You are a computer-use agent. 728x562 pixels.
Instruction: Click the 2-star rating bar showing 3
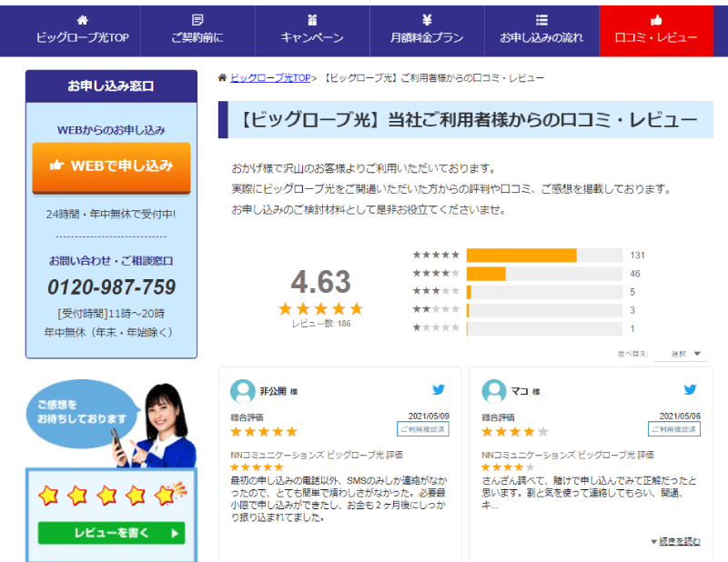544,310
